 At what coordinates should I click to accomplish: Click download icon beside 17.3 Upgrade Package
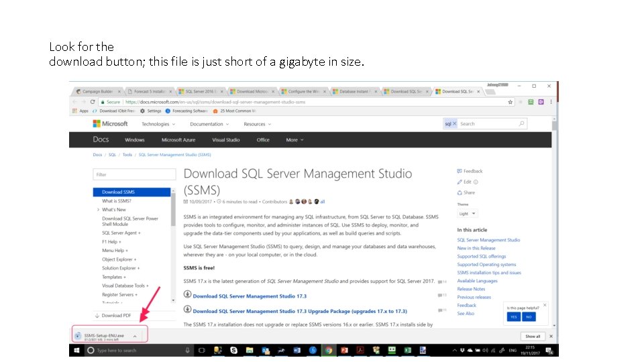(x=187, y=310)
